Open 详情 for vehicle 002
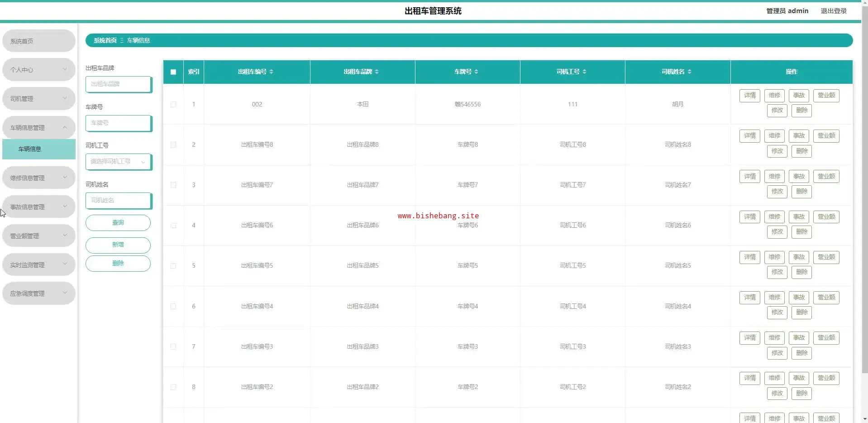 point(750,96)
